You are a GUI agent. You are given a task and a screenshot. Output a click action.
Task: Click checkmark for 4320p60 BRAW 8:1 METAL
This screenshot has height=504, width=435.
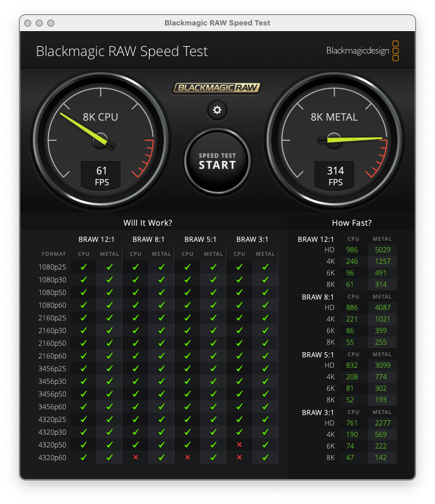(162, 457)
